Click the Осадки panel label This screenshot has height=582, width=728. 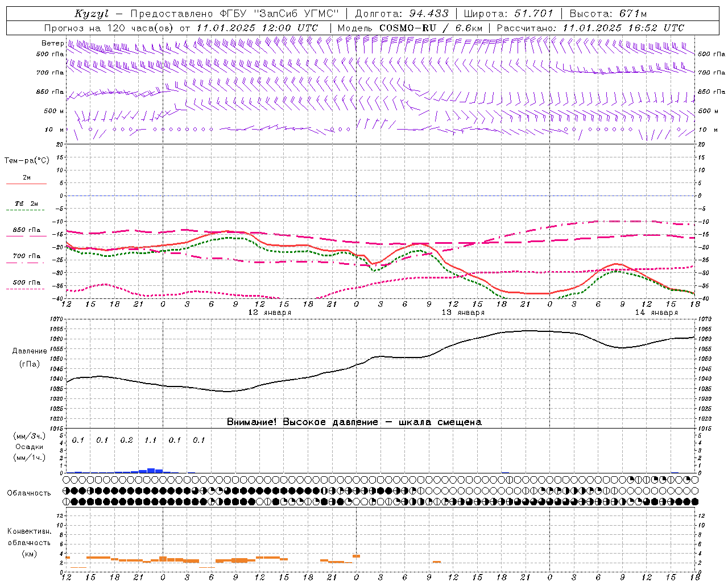[x=29, y=447]
